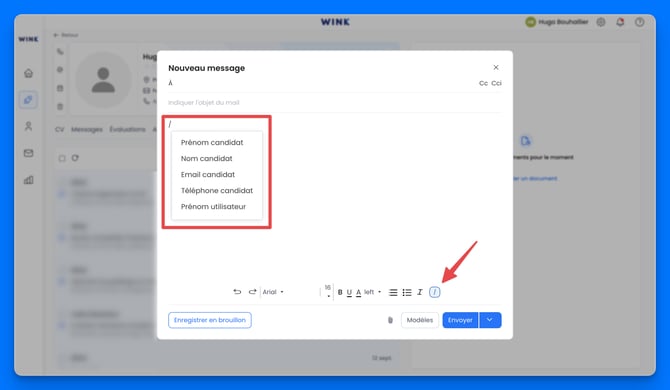670x390 pixels.
Task: Toggle italic formatting
Action: pos(420,292)
